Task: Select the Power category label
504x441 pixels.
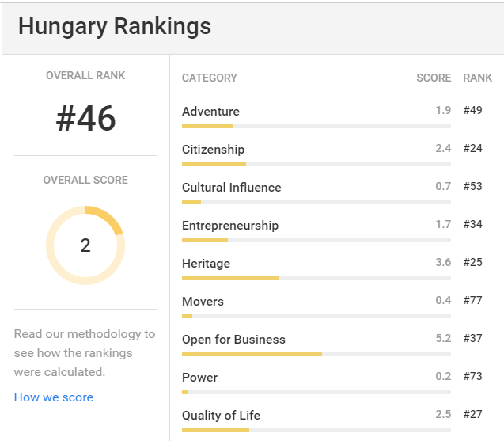Action: pos(199,378)
